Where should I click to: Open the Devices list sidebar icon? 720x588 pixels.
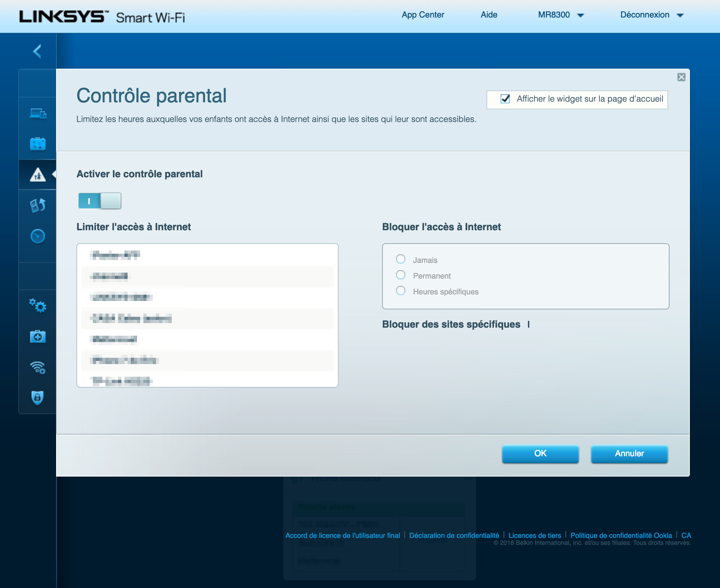pos(38,114)
